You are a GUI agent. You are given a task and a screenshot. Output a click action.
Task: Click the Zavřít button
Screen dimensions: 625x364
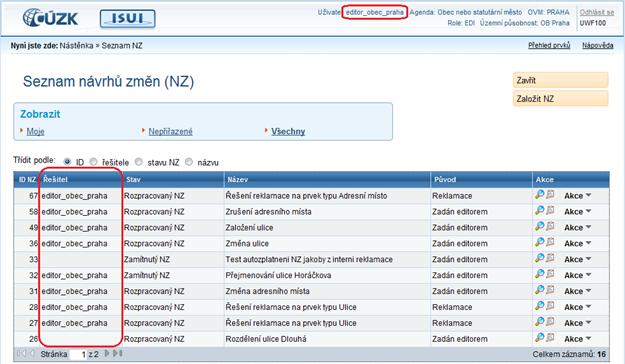(x=560, y=80)
